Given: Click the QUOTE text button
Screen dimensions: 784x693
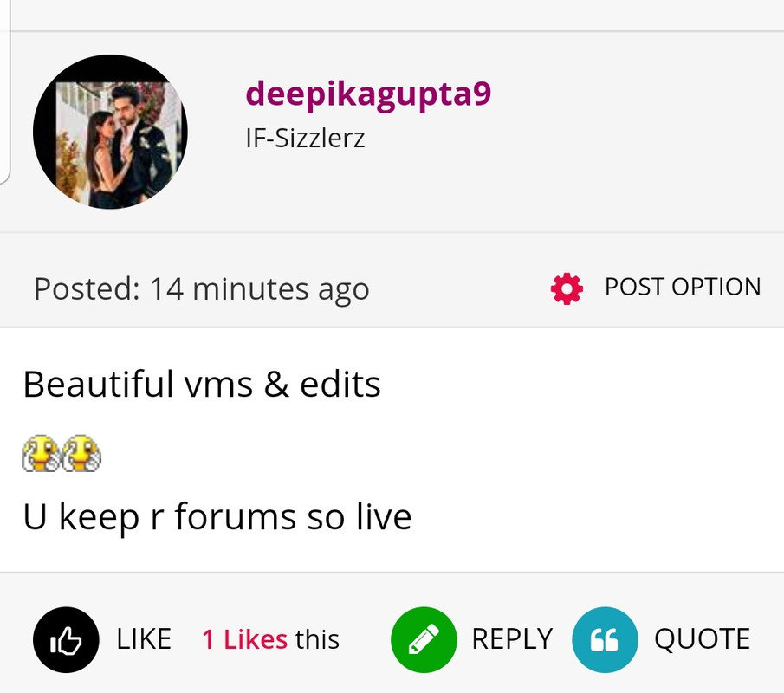Looking at the screenshot, I should click(x=703, y=639).
